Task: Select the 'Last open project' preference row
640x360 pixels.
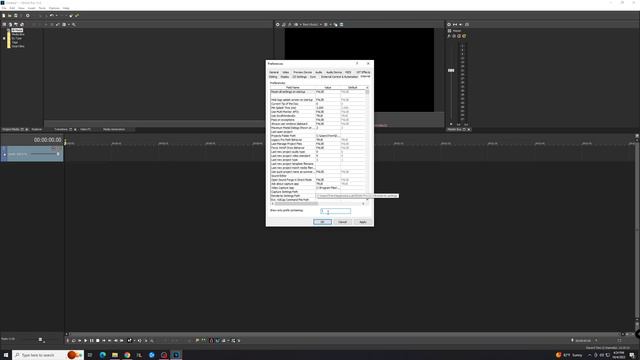Action: 318,132
